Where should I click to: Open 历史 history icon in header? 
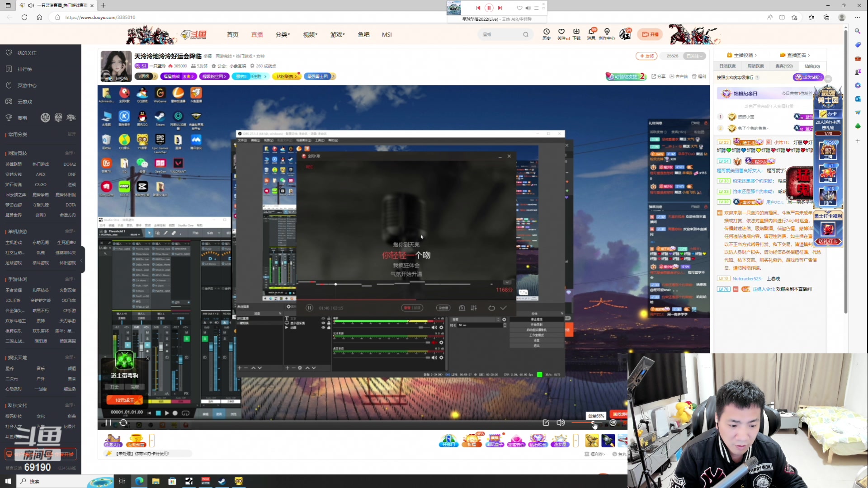tap(547, 34)
